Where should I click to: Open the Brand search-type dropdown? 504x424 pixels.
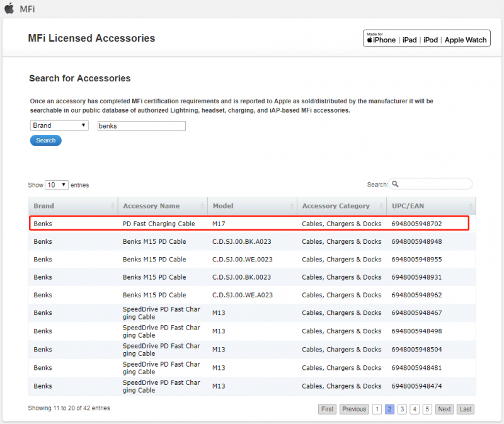point(59,125)
